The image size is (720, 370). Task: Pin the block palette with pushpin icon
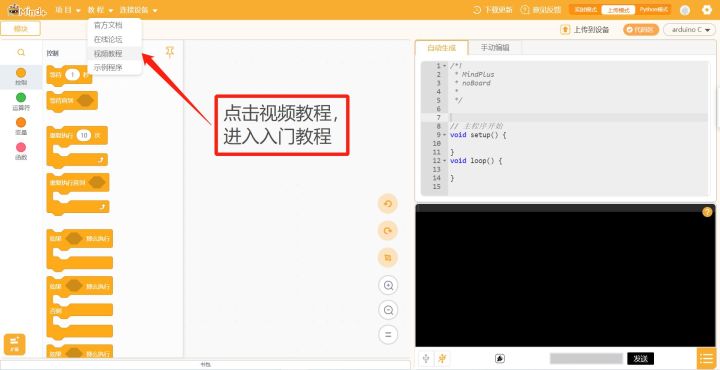pos(170,52)
